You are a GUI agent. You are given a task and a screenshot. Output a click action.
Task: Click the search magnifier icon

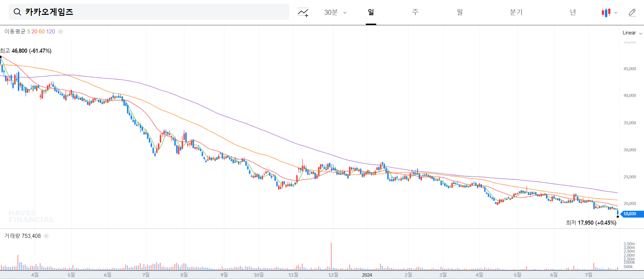pyautogui.click(x=17, y=12)
